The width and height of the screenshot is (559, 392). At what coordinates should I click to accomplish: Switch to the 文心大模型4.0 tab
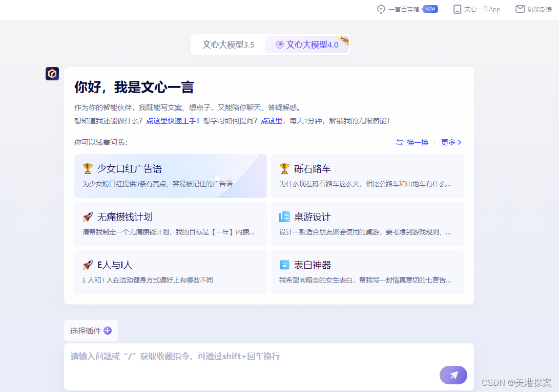307,45
